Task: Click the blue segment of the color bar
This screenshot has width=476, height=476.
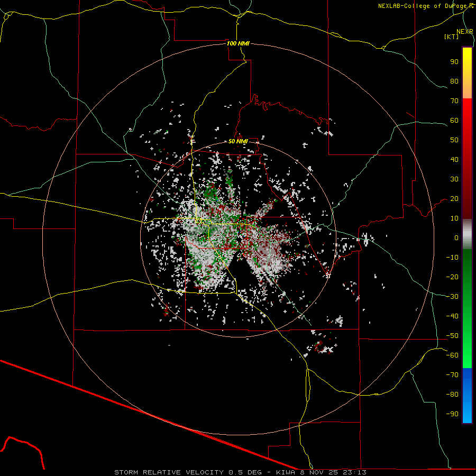Action: coord(467,396)
